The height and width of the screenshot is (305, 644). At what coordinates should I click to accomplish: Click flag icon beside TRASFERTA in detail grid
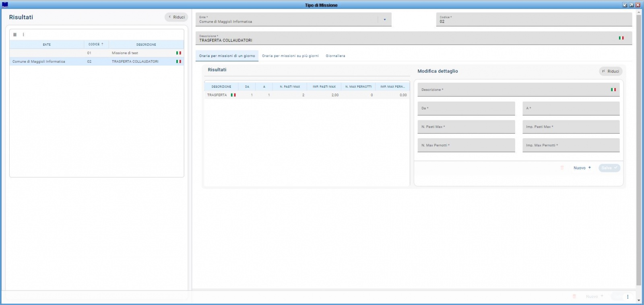coord(233,95)
